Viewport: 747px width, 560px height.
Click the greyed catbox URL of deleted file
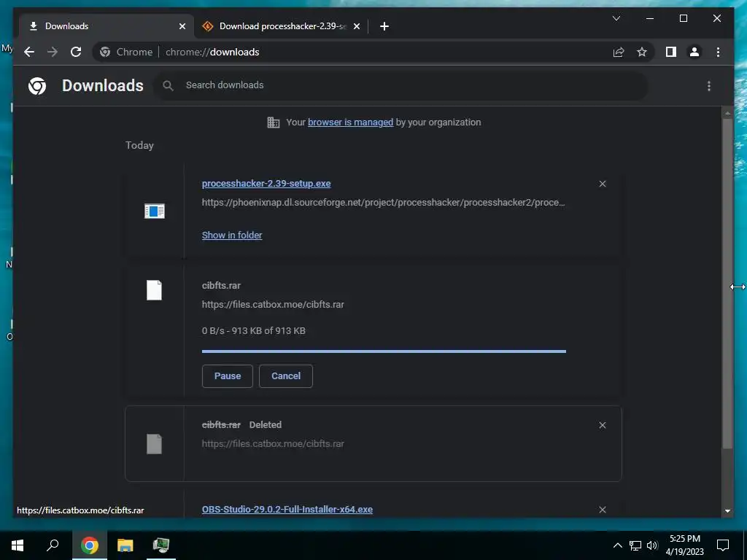[273, 444]
